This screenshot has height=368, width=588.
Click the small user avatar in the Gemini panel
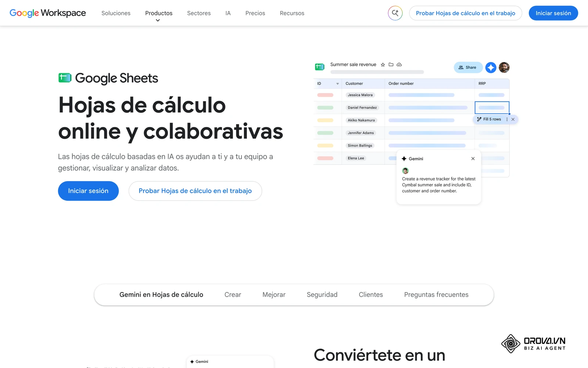click(x=405, y=171)
